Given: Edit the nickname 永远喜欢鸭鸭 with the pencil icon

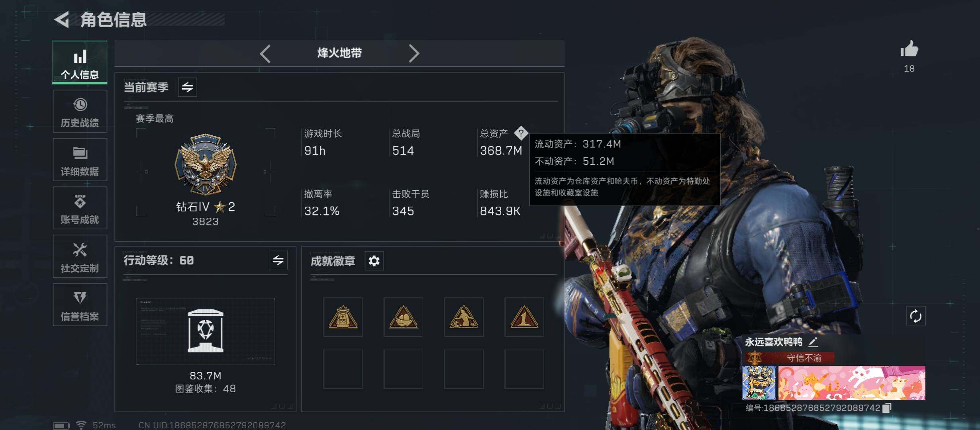Looking at the screenshot, I should pos(813,342).
